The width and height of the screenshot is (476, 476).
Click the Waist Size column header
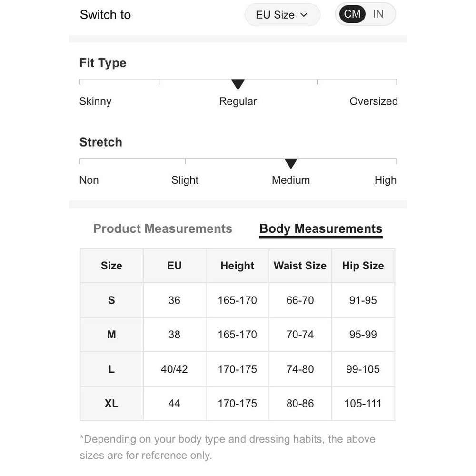300,266
